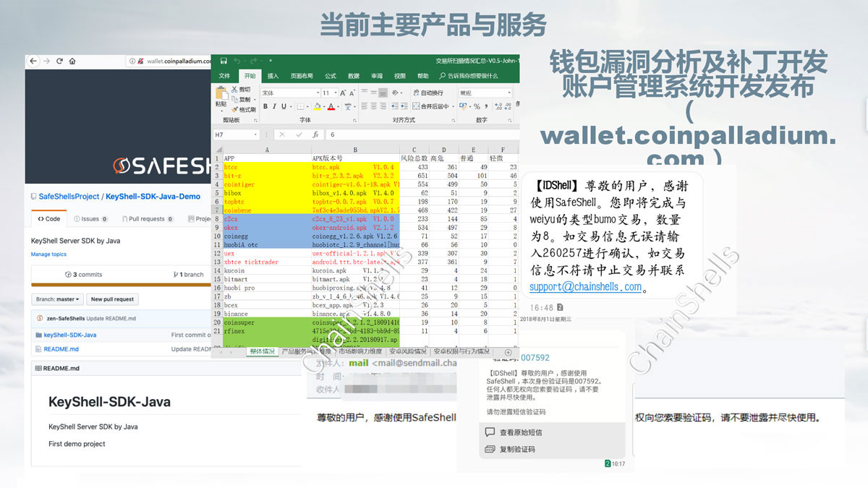The image size is (868, 488).
Task: Select the 整体情况 sheet tab
Action: [262, 352]
